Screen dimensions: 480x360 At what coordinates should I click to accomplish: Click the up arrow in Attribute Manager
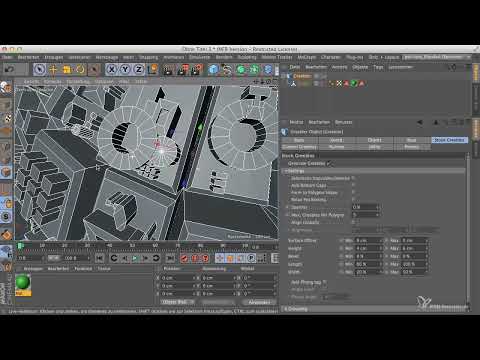436,122
